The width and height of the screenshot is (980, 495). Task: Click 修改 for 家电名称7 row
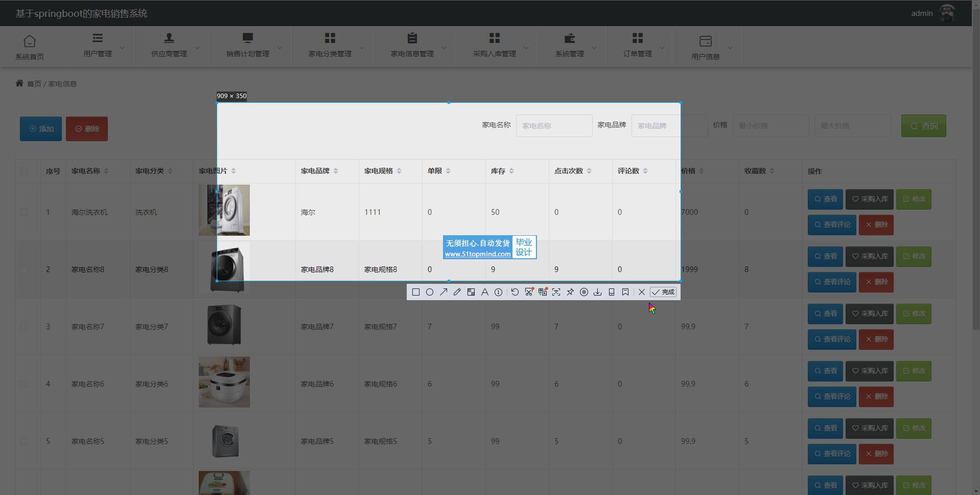tap(914, 313)
